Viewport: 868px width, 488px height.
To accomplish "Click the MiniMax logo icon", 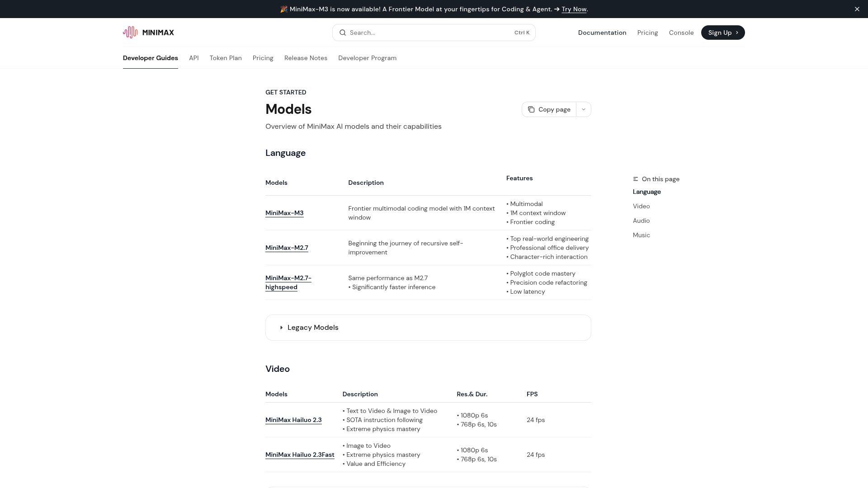I will [130, 33].
